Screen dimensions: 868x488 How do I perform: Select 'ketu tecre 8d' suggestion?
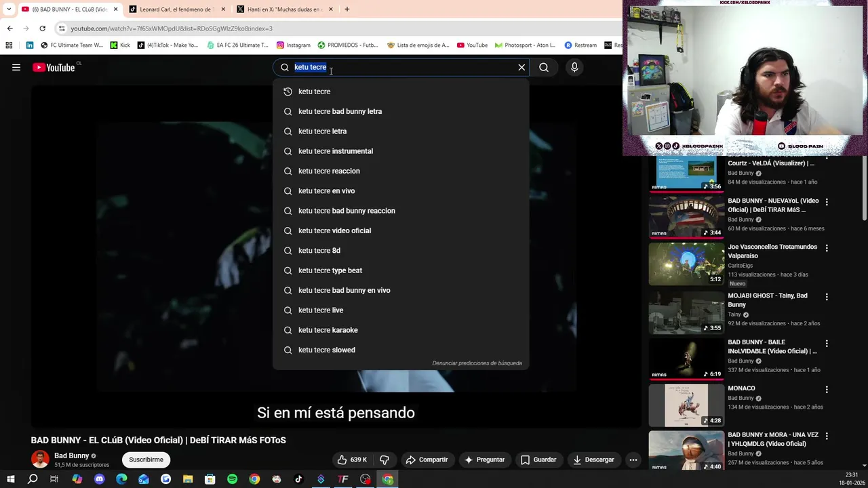401,250
